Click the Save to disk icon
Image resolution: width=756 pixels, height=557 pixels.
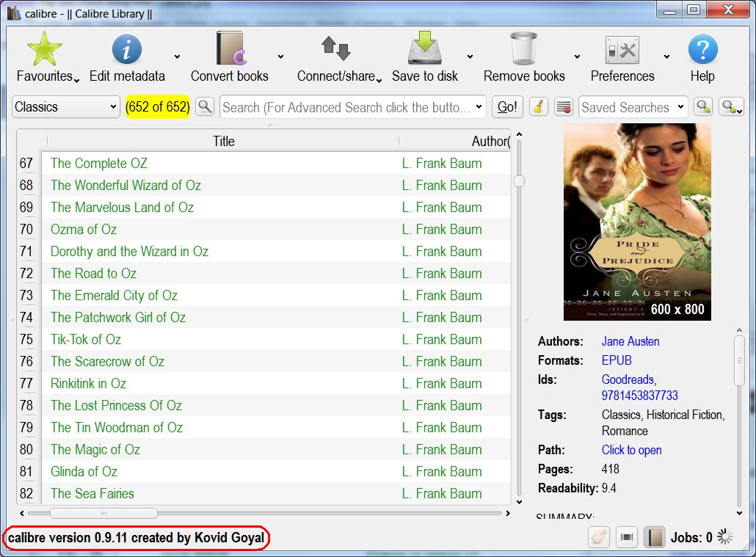point(425,48)
